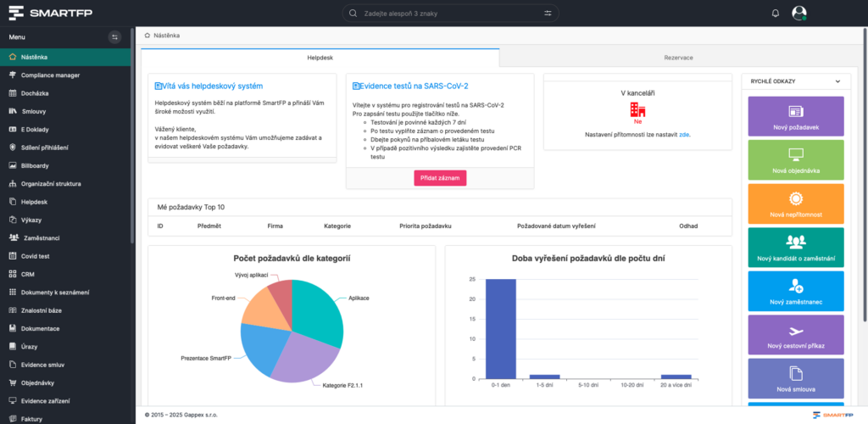Screen dimensions: 868x424
Task: Click the Nový zaměstnanec person icon
Action: pos(795,286)
